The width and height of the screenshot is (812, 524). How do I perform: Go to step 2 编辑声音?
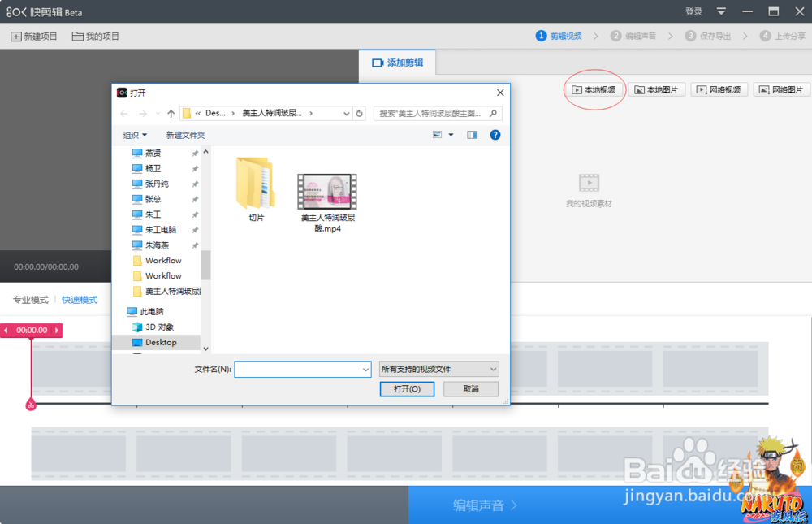[633, 36]
